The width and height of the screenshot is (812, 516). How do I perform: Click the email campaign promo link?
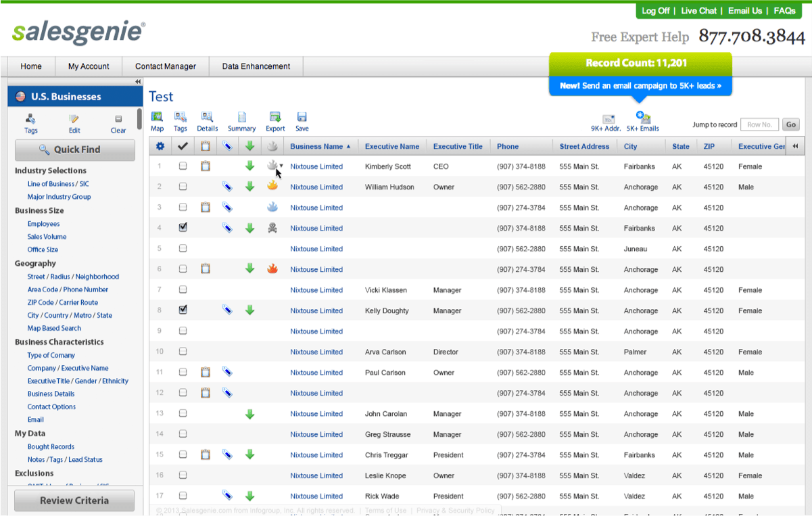[640, 86]
